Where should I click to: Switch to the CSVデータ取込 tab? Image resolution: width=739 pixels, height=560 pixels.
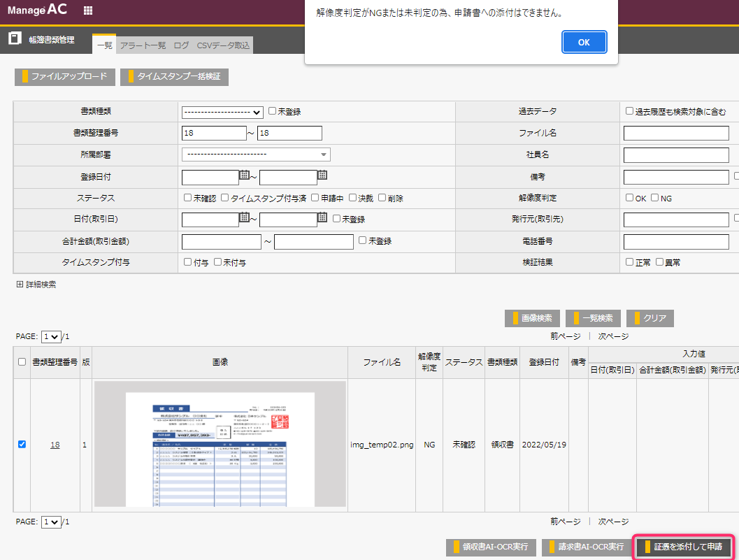pos(223,45)
